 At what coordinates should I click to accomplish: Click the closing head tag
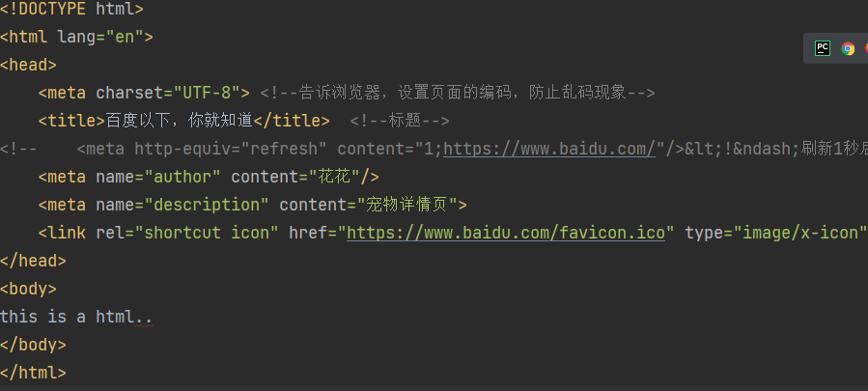coord(33,261)
